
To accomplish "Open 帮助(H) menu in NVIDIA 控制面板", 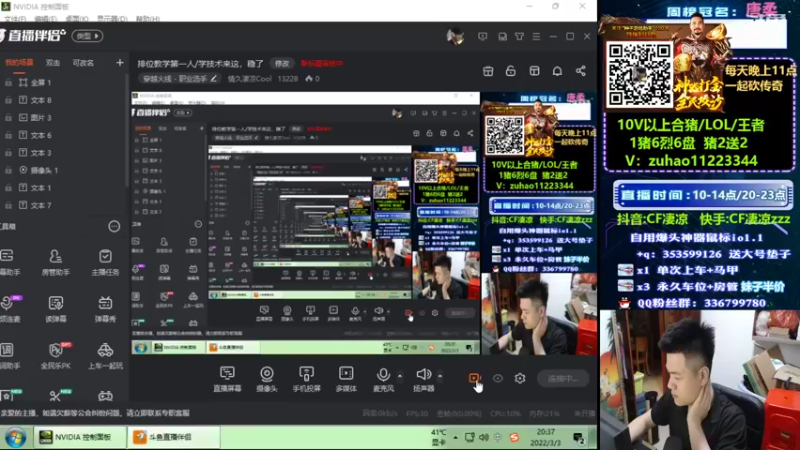I will click(148, 18).
